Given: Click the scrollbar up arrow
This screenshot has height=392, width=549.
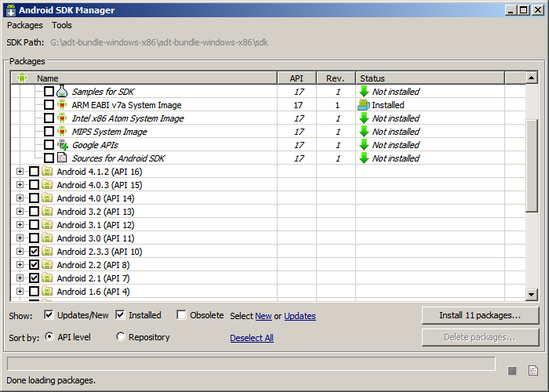Looking at the screenshot, I should (x=532, y=78).
